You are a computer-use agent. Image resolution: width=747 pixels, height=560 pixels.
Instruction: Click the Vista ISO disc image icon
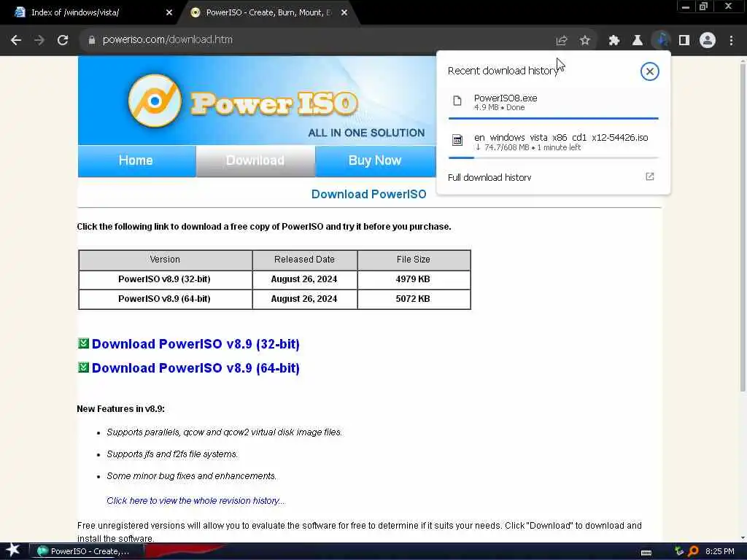457,140
